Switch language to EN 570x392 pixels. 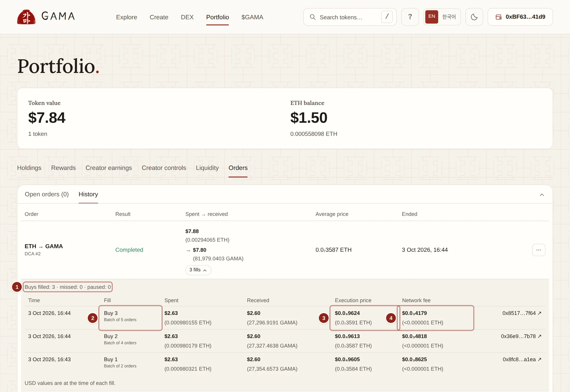(x=432, y=17)
